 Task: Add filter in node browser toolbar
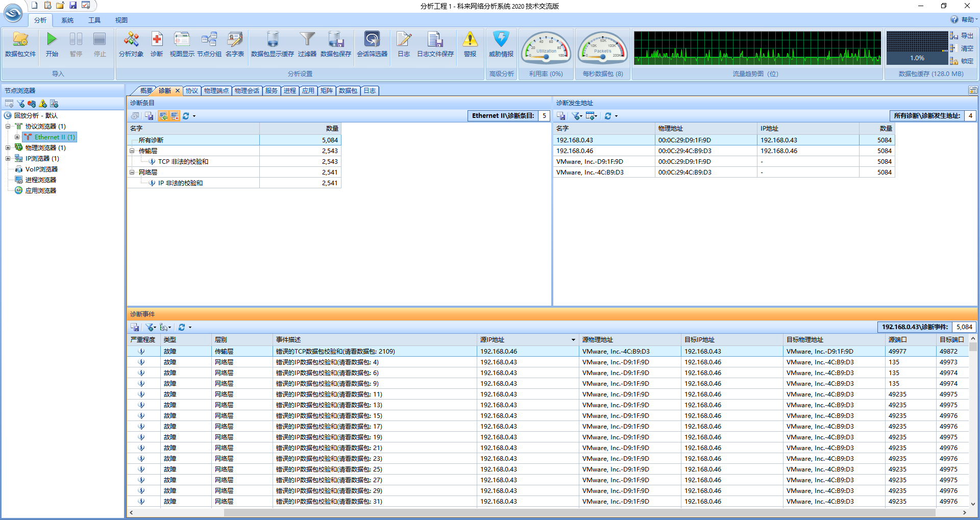[x=20, y=104]
